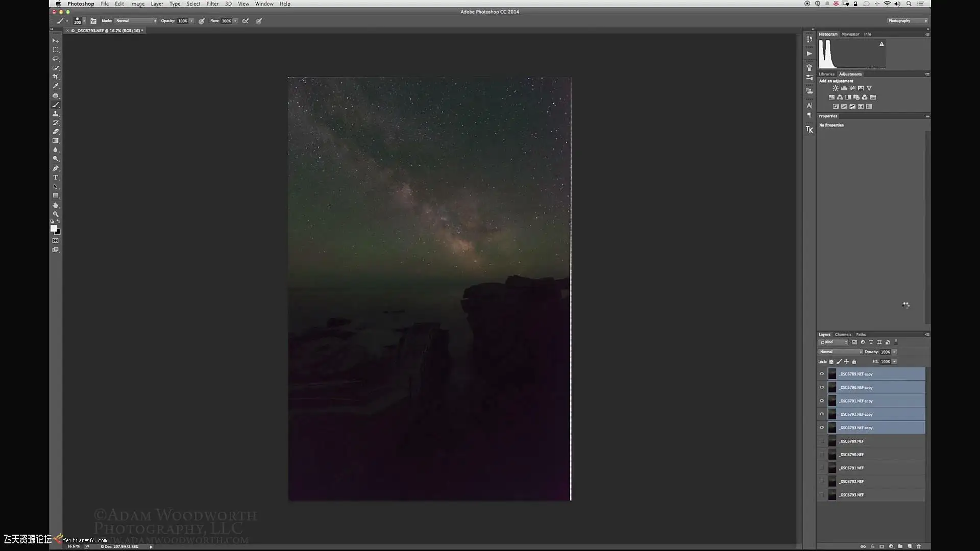Hide the _DSC6789.NEF copy layer
Viewport: 980px width, 551px height.
pyautogui.click(x=822, y=374)
